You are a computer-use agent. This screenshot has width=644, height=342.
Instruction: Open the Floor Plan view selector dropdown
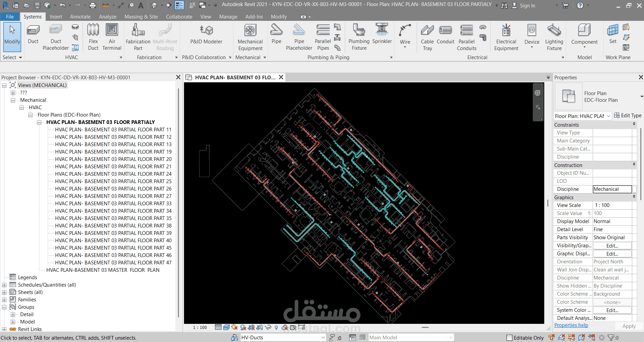[x=608, y=116]
